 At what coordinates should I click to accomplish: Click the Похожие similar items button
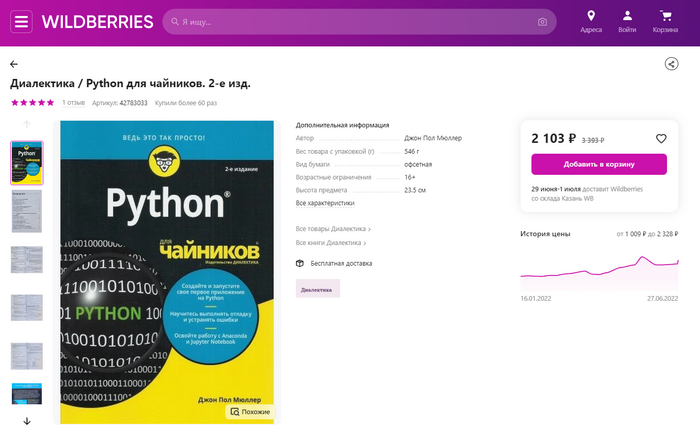250,411
